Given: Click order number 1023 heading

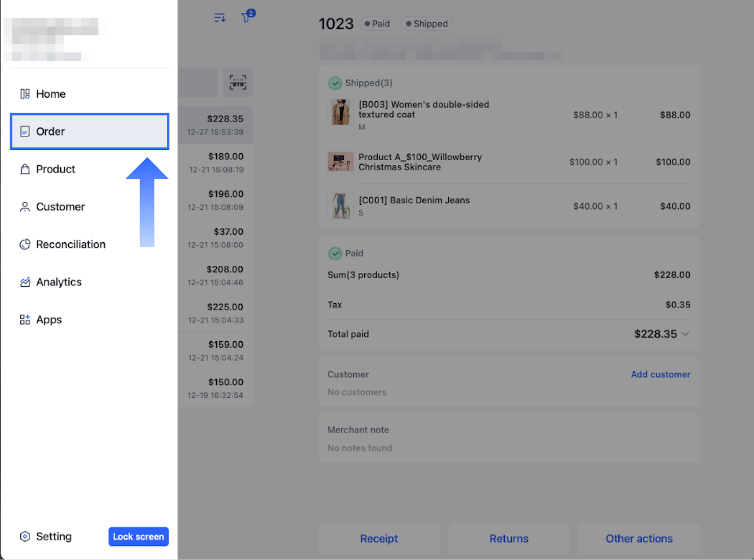Looking at the screenshot, I should 336,24.
